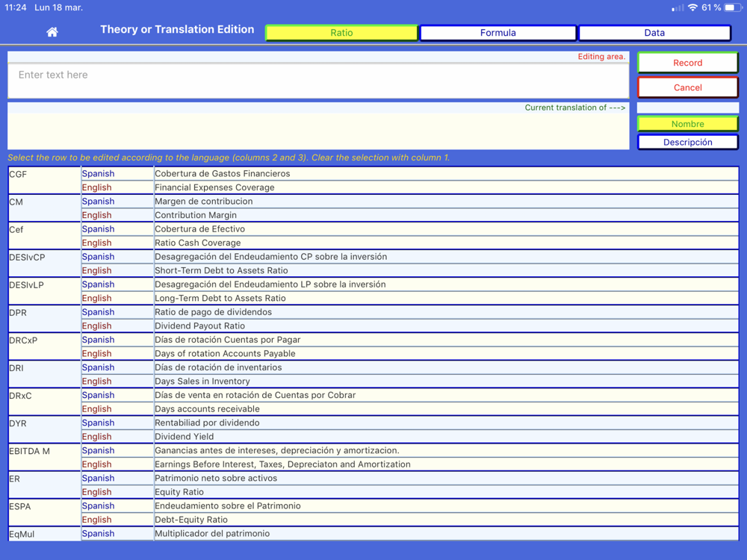This screenshot has height=560, width=747.
Task: Choose English Dividend Payout Ratio row
Action: [x=409, y=326]
